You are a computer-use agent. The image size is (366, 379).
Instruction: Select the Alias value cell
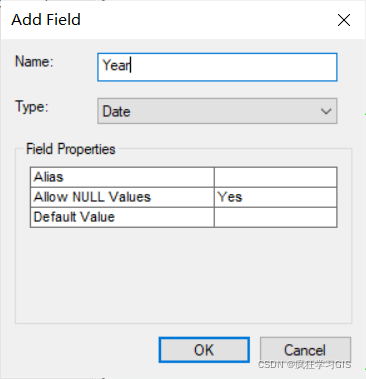tap(275, 177)
